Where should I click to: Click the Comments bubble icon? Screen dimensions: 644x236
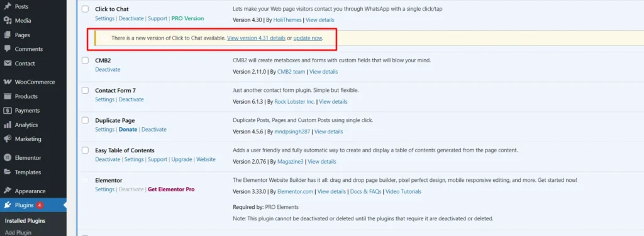coord(8,49)
